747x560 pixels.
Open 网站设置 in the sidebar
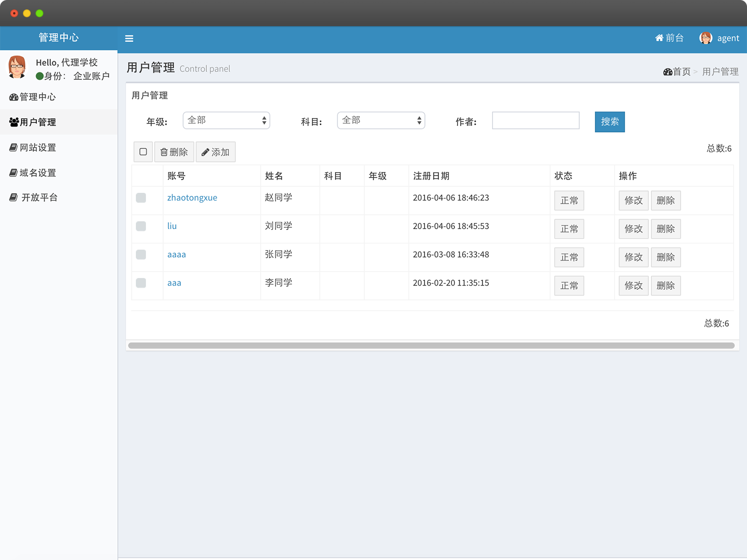37,147
